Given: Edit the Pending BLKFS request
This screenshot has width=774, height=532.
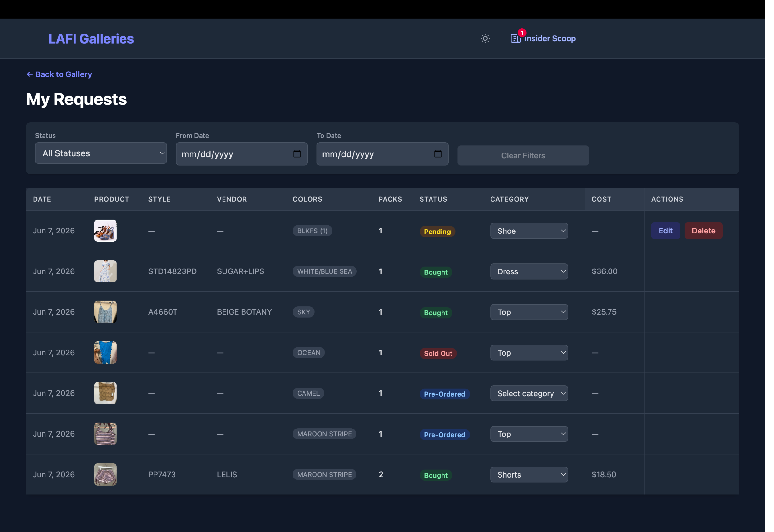Looking at the screenshot, I should pyautogui.click(x=665, y=231).
